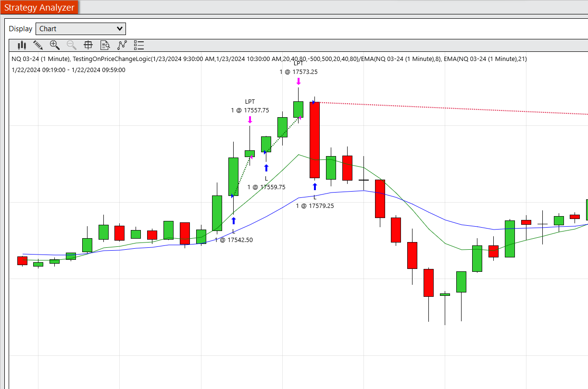Click the greyed-out zoom out magnifier
588x389 pixels.
pyautogui.click(x=72, y=45)
